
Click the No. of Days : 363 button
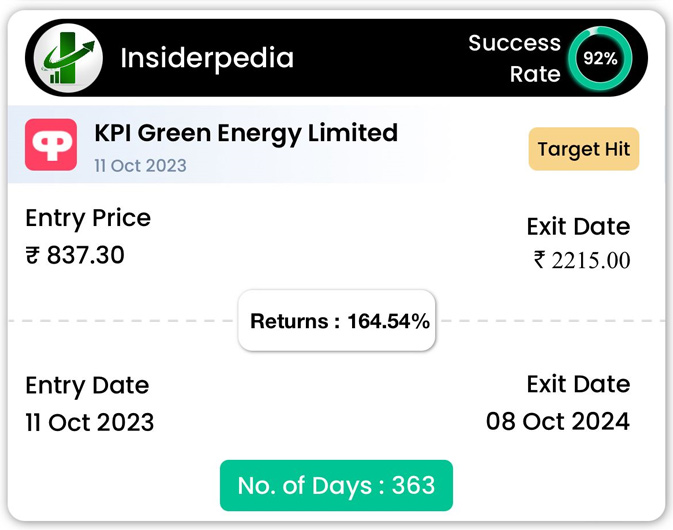click(336, 485)
